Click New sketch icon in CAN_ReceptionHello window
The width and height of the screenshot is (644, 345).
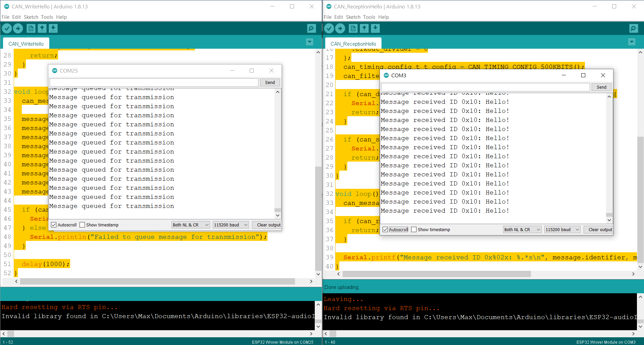pos(353,29)
